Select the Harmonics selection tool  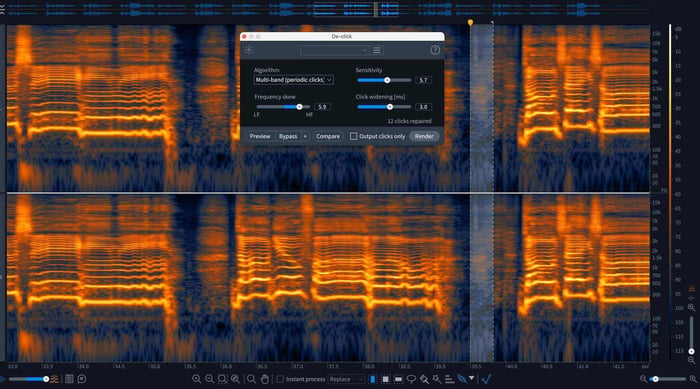[x=450, y=379]
